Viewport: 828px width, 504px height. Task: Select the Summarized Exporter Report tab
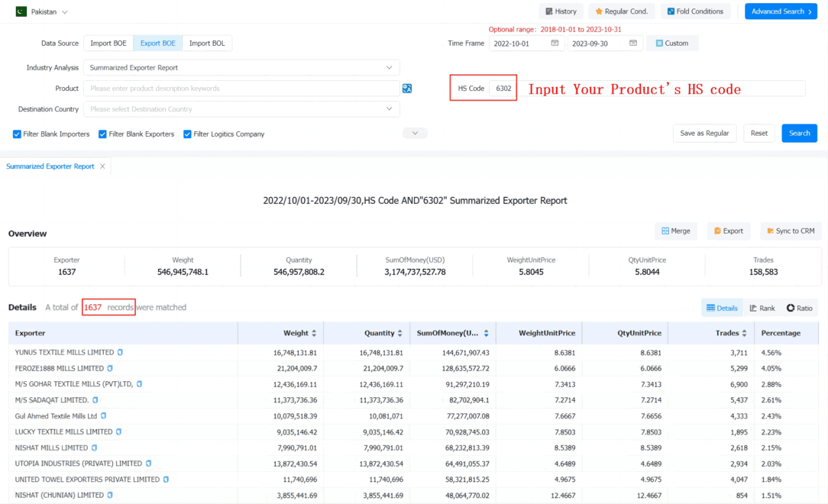pos(50,166)
